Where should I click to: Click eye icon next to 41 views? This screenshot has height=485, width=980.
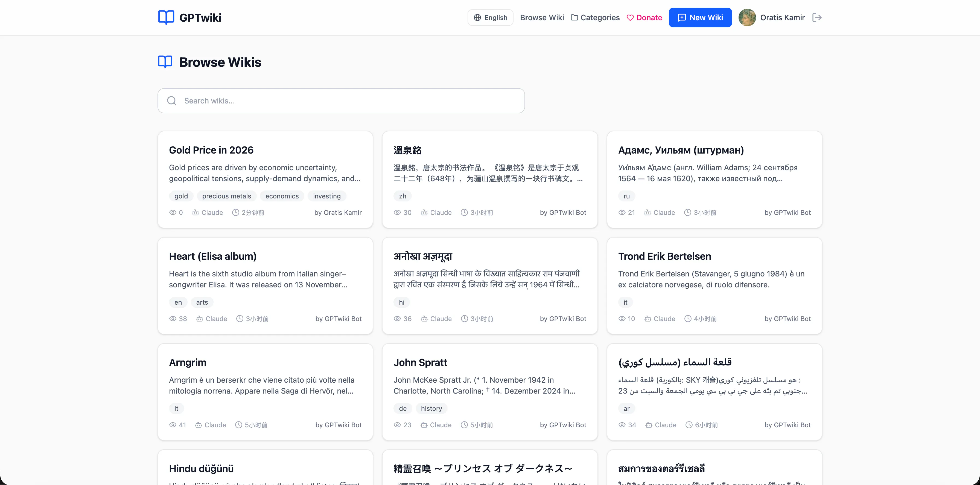coord(172,425)
